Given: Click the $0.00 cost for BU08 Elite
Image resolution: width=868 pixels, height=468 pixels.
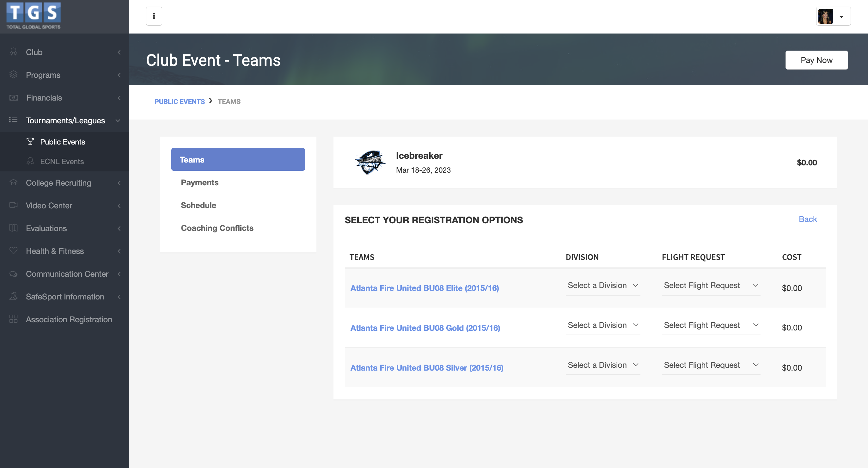Looking at the screenshot, I should coord(792,288).
